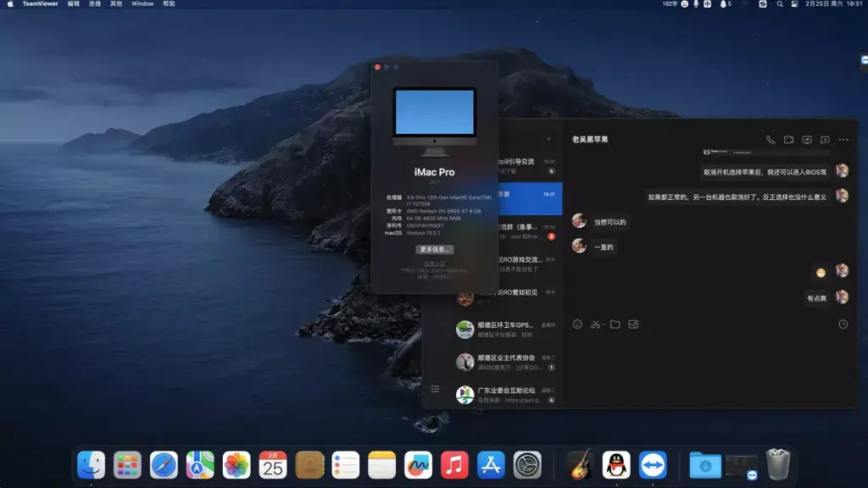The image size is (868, 488).
Task: Click the message 有点爽
Action: pos(816,298)
